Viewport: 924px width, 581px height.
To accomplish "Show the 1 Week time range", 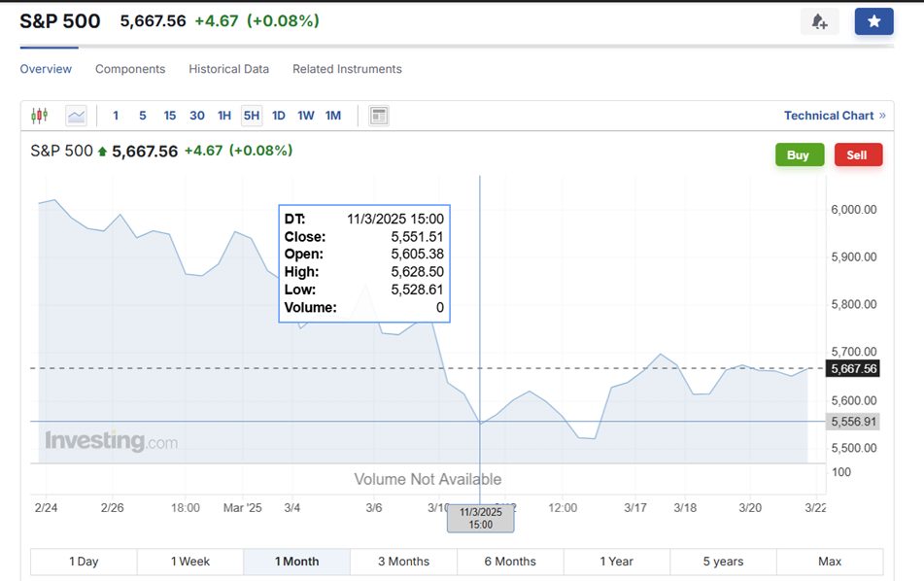I will (190, 562).
